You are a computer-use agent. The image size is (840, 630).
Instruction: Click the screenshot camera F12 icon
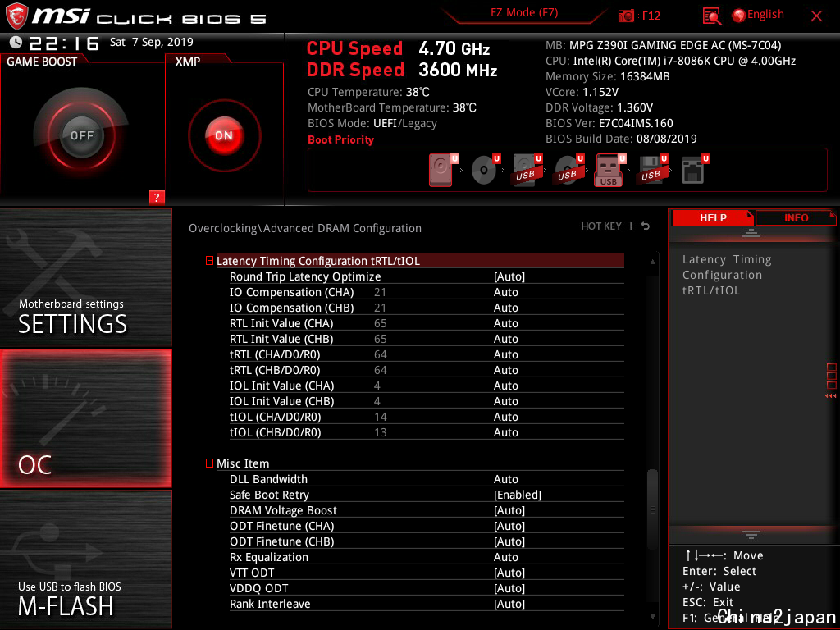point(626,16)
